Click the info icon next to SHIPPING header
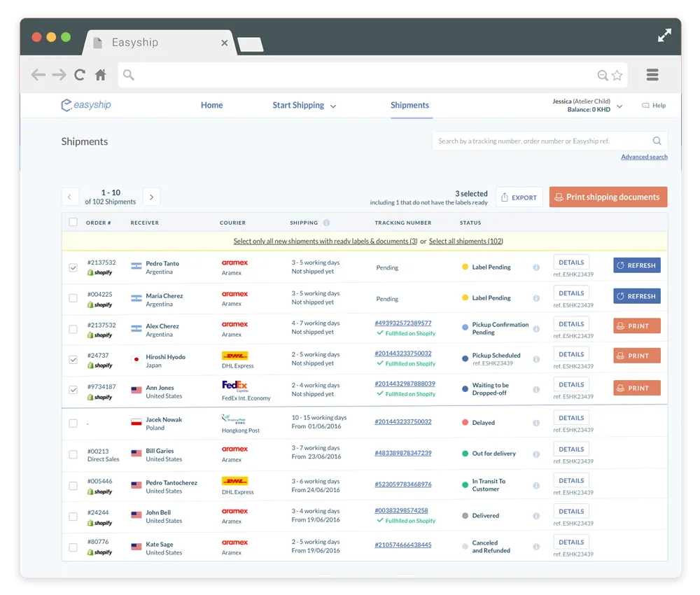The height and width of the screenshot is (595, 700). tap(326, 223)
